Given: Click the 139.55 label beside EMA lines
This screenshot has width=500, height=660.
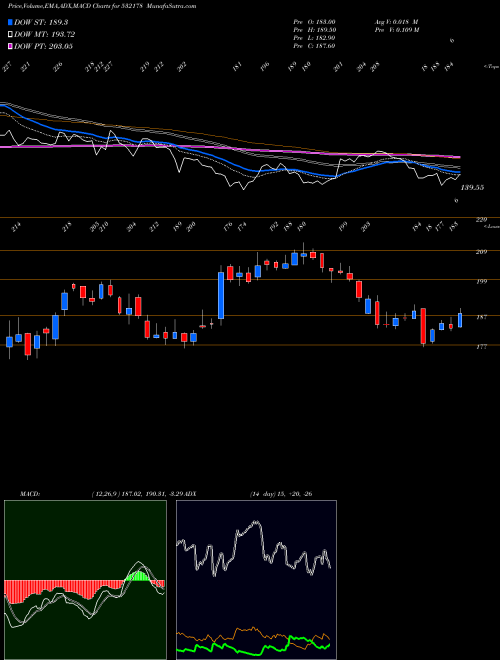Looking at the screenshot, I should 472,188.
